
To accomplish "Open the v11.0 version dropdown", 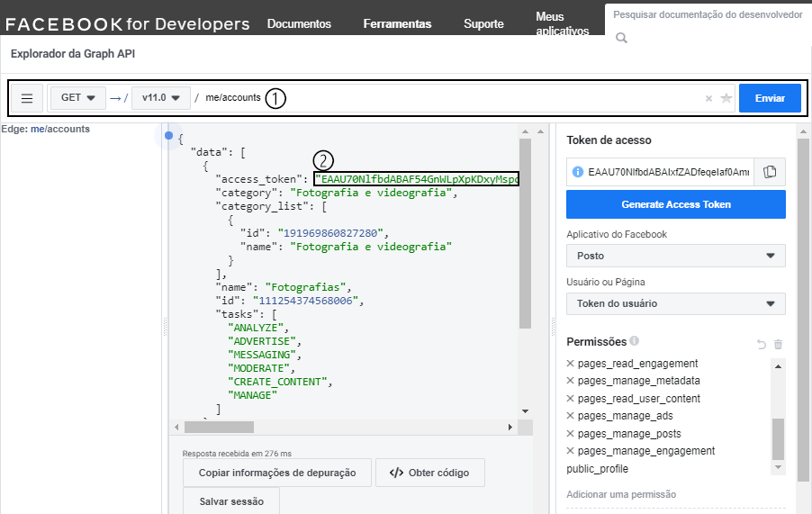I will tap(160, 98).
